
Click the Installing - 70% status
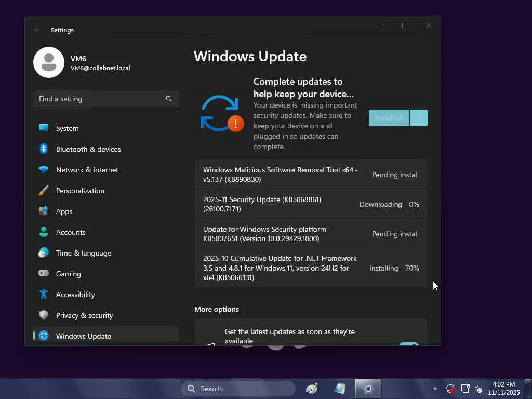(394, 268)
